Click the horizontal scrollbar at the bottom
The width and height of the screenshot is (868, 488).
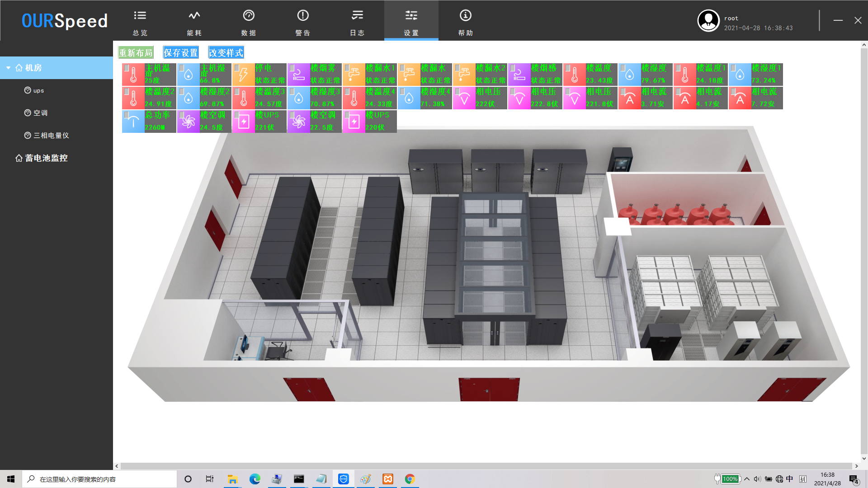[486, 466]
